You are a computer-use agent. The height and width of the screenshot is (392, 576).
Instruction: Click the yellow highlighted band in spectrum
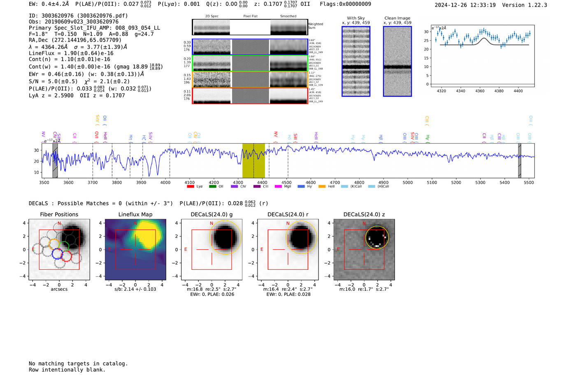pos(253,160)
